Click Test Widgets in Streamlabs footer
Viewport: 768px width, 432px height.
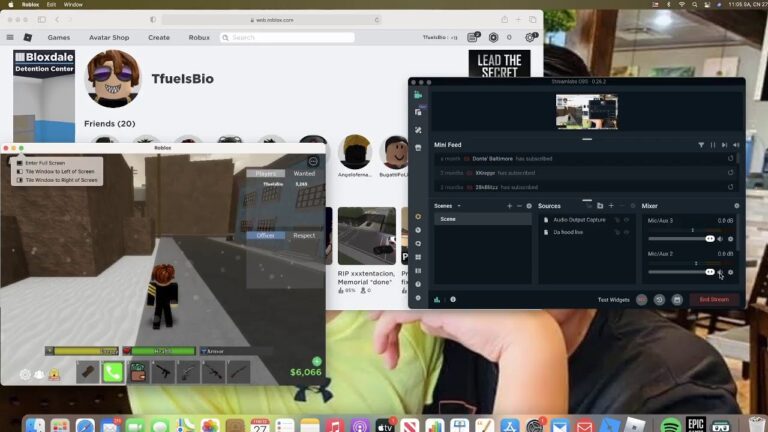[613, 300]
